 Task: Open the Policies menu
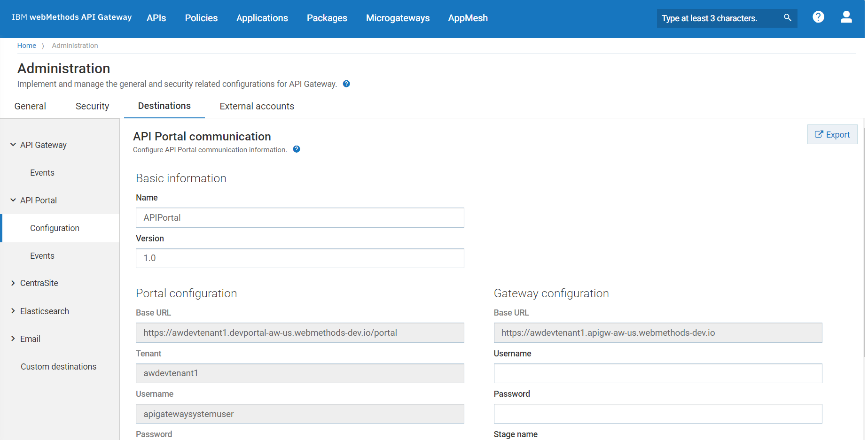201,18
